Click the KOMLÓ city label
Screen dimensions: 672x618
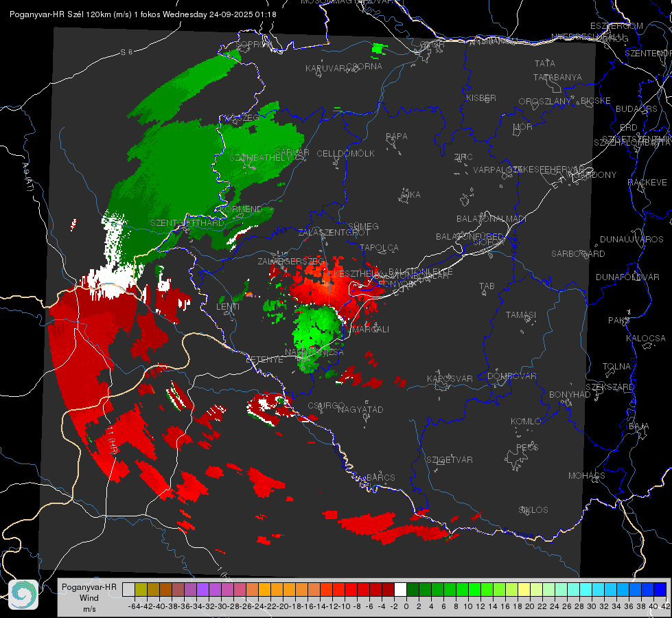(526, 421)
